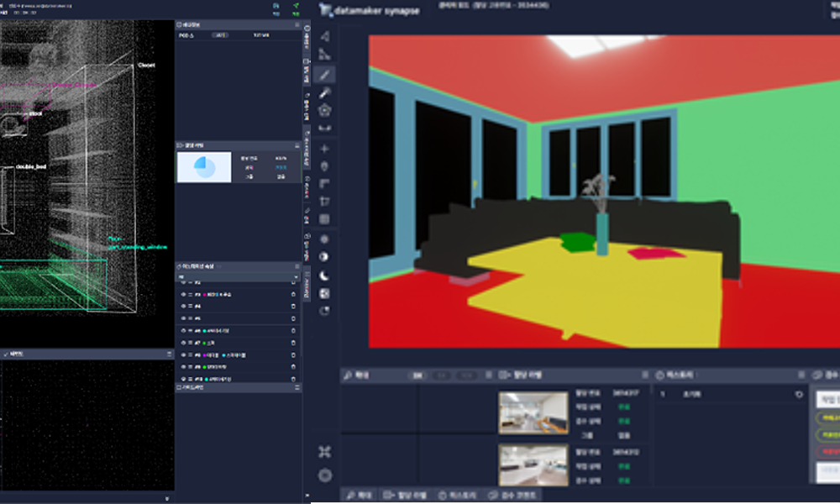Switch to the second tab in the bottom tab bar
The image size is (840, 504).
pos(405,495)
